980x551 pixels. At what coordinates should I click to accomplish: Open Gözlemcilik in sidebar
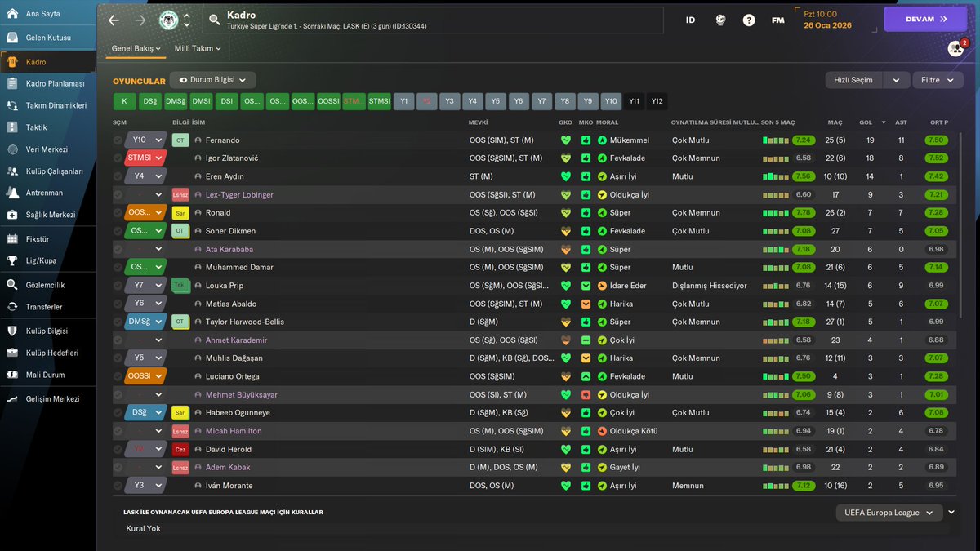(x=47, y=285)
